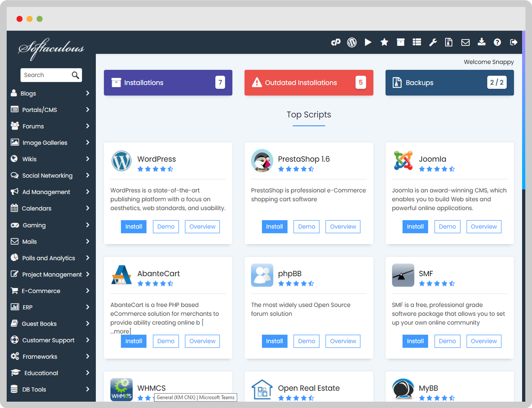Open the Joomla Overview link
Viewport: 532px width, 408px height.
click(x=484, y=227)
